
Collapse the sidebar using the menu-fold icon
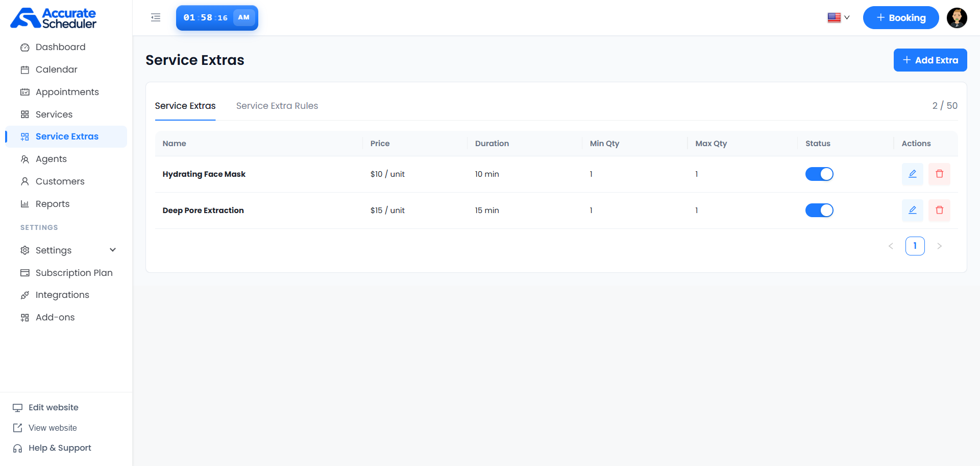[156, 18]
